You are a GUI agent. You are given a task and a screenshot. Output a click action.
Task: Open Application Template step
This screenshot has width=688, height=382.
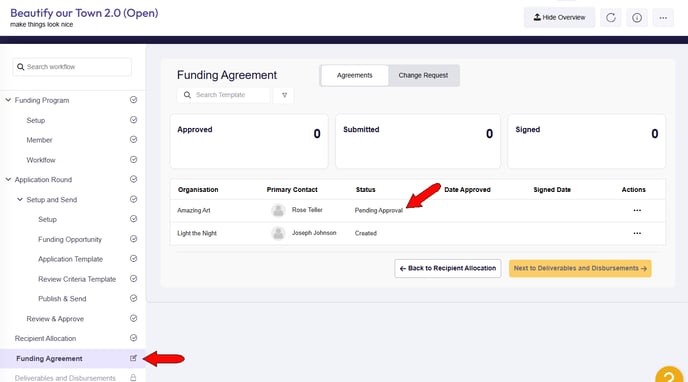70,259
